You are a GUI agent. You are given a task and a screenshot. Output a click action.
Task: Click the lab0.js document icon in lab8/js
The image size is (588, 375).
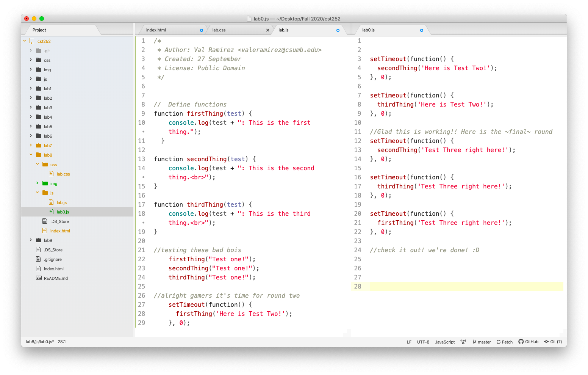click(x=51, y=212)
